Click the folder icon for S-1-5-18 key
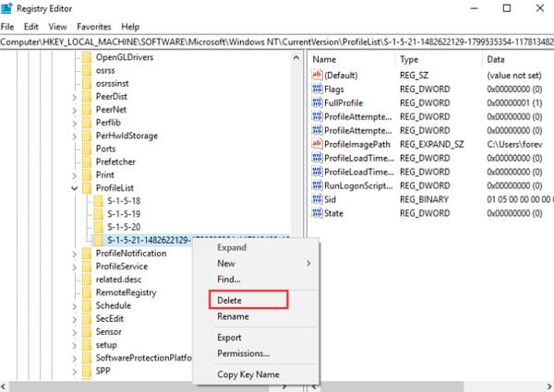The image size is (554, 392). click(98, 200)
